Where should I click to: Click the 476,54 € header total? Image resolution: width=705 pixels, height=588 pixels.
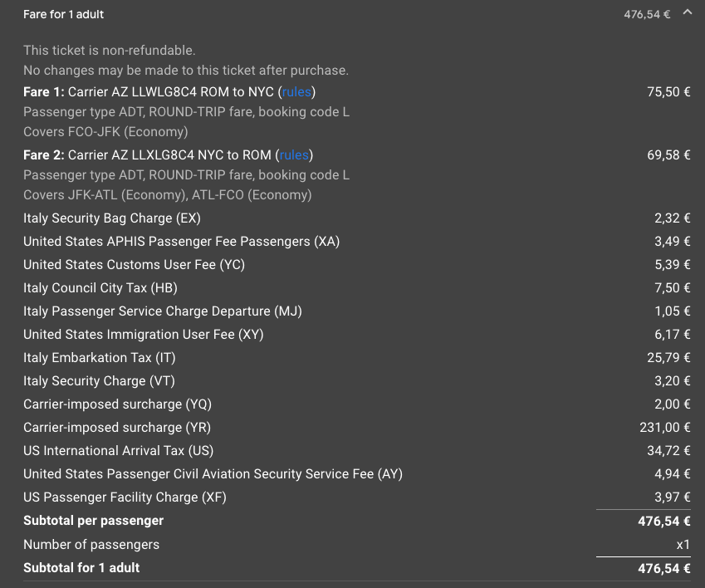click(647, 14)
